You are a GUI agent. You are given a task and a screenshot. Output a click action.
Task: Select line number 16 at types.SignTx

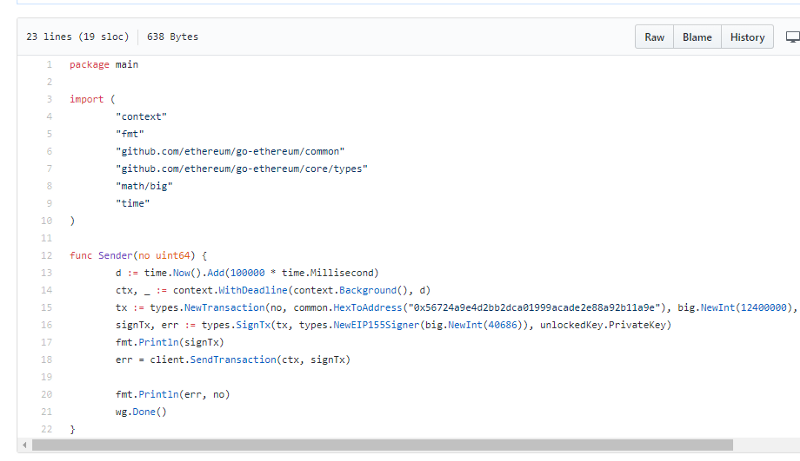click(46, 325)
